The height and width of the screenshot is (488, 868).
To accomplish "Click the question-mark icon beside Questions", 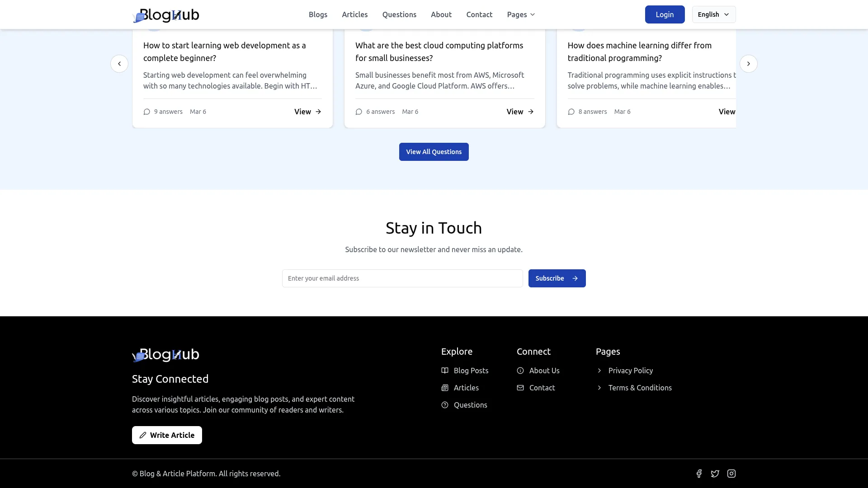I will (444, 405).
